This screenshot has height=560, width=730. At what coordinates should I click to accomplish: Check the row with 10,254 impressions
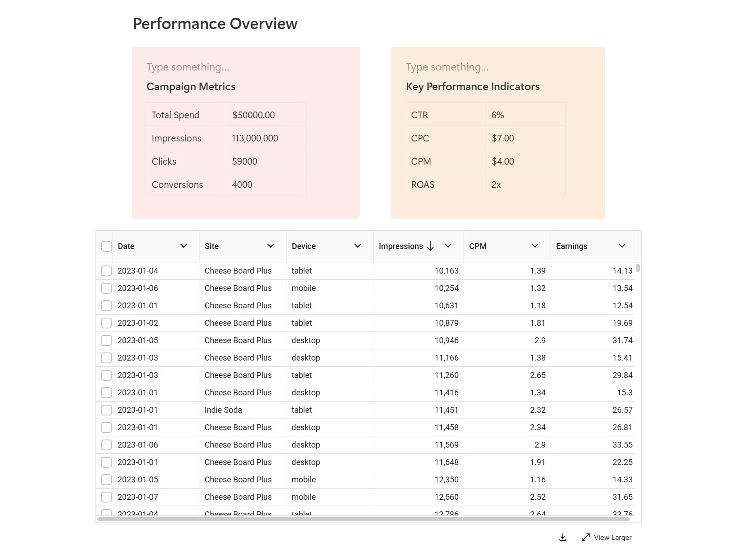tap(106, 288)
